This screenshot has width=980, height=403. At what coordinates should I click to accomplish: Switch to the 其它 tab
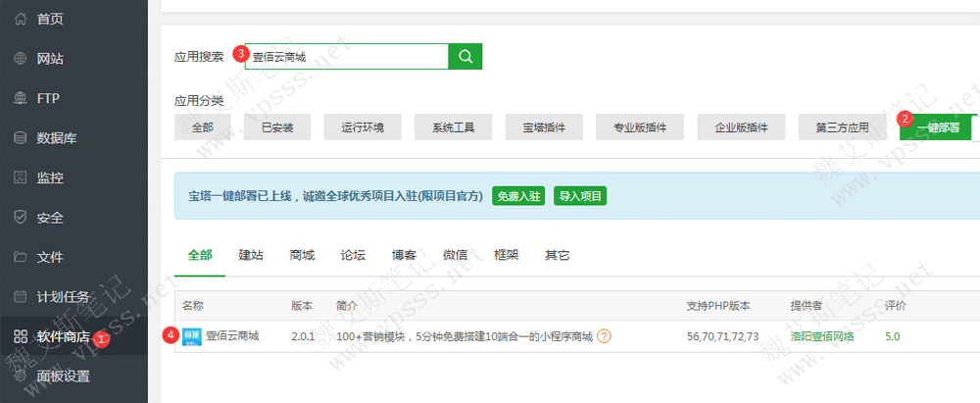557,255
